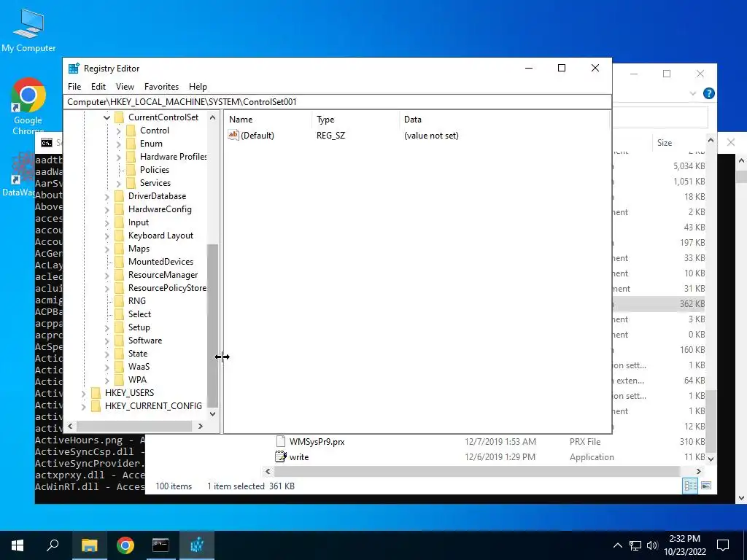Click the Data column header
The width and height of the screenshot is (747, 560).
[504, 120]
